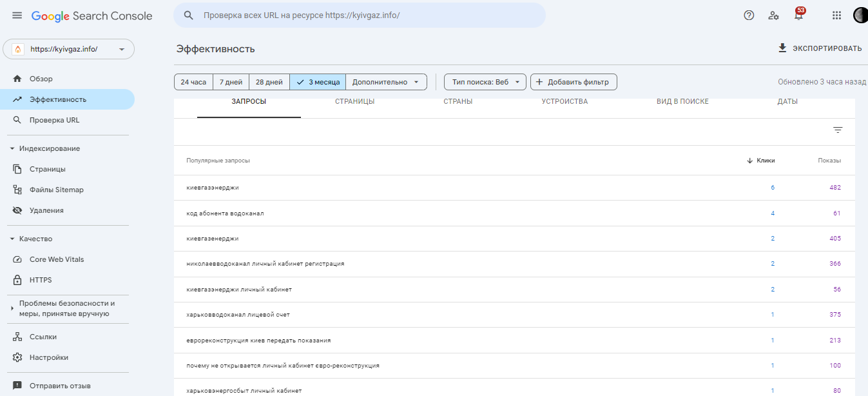
Task: Open the table filter rows icon
Action: tap(838, 130)
